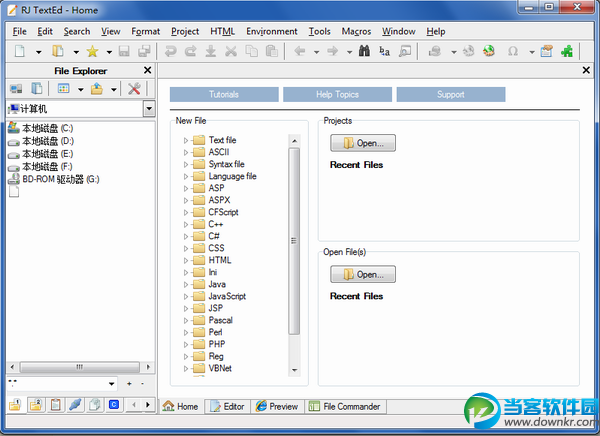Open the Macros menu
This screenshot has height=436, width=600.
coord(356,31)
